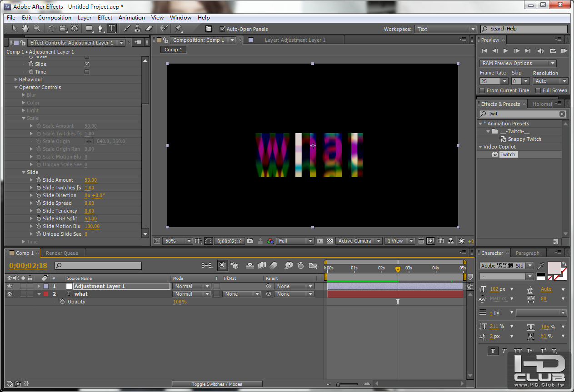Click Toggle Switches / Modes button

[x=216, y=384]
